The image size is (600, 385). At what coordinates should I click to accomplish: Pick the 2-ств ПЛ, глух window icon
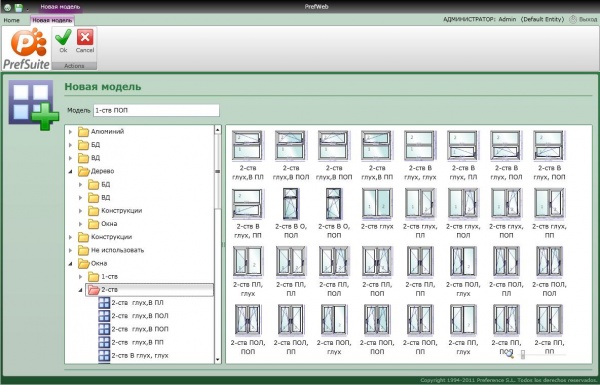tap(248, 262)
